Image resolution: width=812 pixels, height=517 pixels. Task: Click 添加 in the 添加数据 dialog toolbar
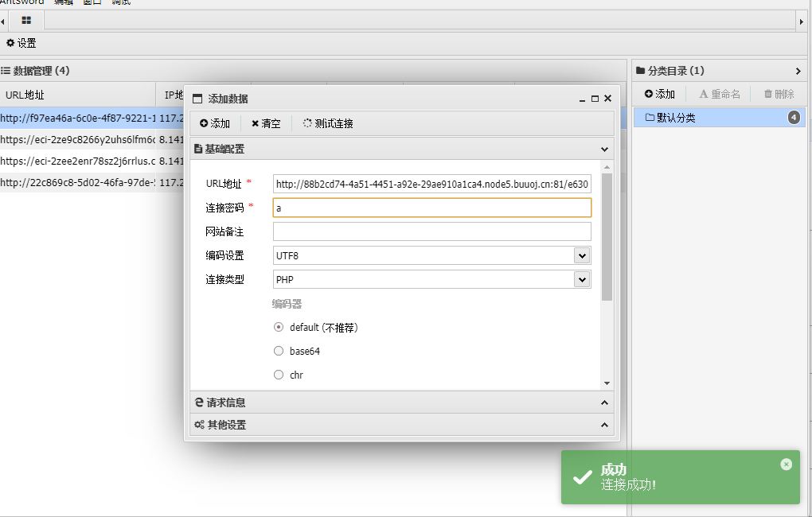point(215,123)
